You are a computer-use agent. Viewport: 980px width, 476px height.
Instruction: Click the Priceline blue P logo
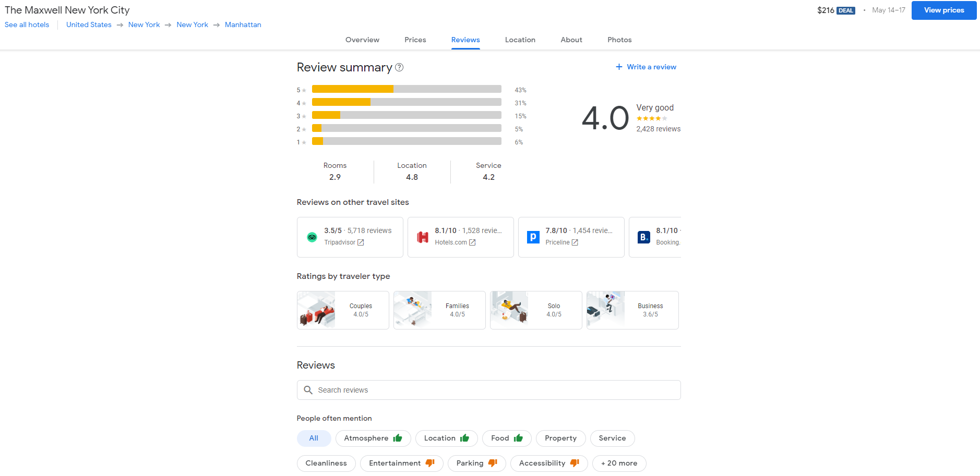click(x=533, y=237)
